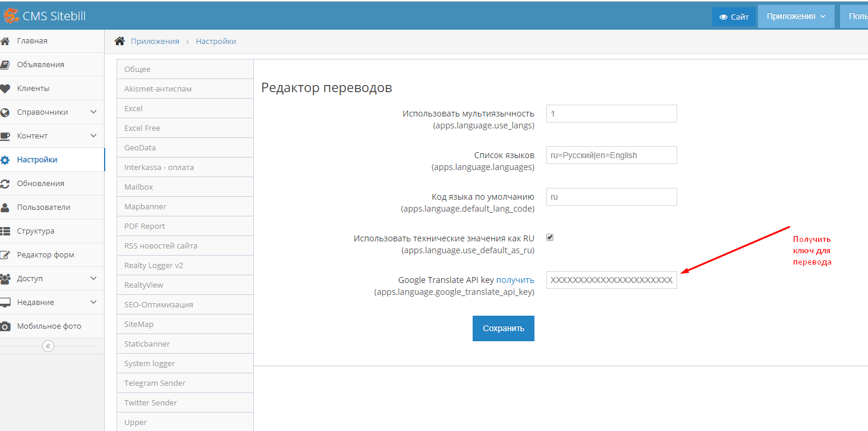Select the RSS новостей сайта tab
The image size is (868, 431).
click(185, 246)
